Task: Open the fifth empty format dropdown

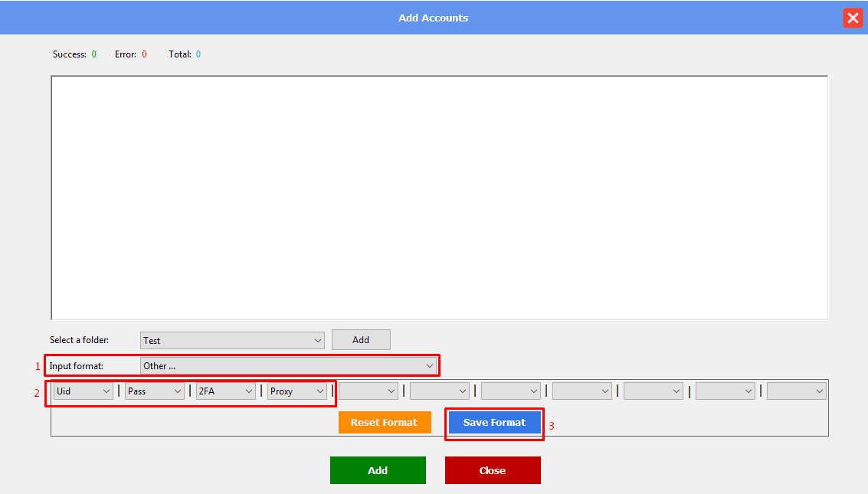Action: click(368, 391)
